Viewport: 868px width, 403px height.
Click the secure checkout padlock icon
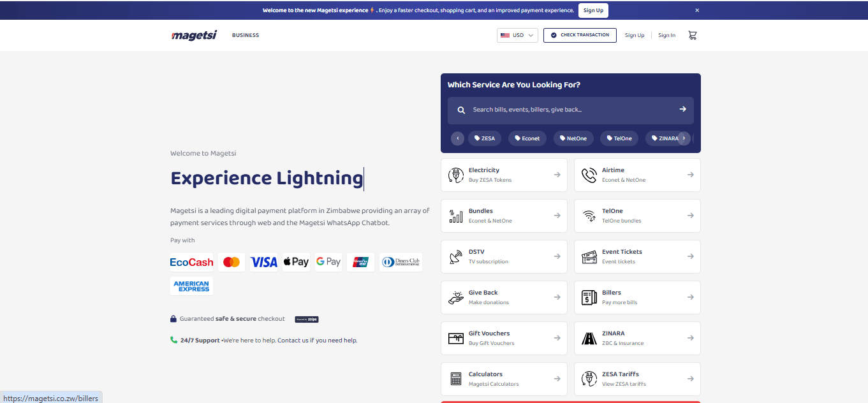coord(173,319)
